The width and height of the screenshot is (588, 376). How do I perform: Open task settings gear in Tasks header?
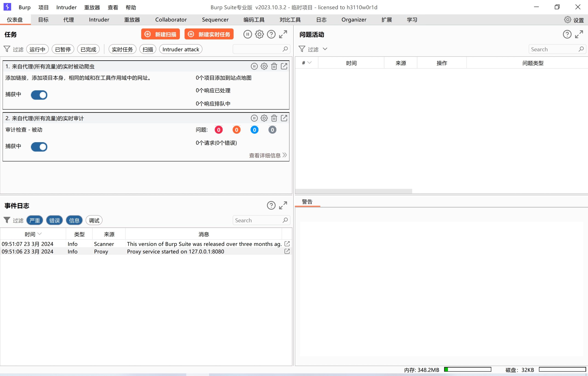click(259, 34)
